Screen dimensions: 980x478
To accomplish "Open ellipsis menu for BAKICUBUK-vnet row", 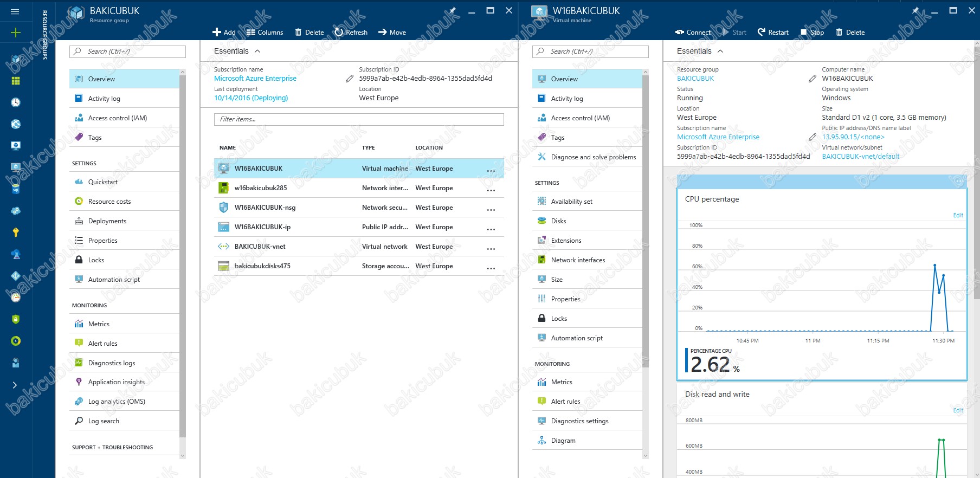I will (x=491, y=248).
